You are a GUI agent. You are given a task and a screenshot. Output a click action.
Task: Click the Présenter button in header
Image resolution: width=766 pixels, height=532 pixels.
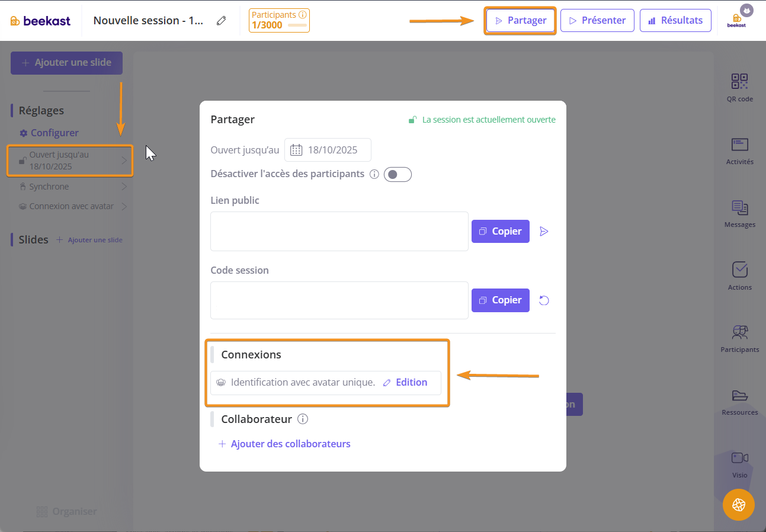(597, 20)
